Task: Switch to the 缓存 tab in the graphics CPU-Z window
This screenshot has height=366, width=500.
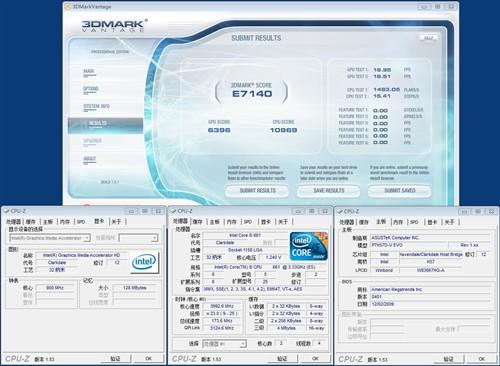Action: [x=31, y=222]
